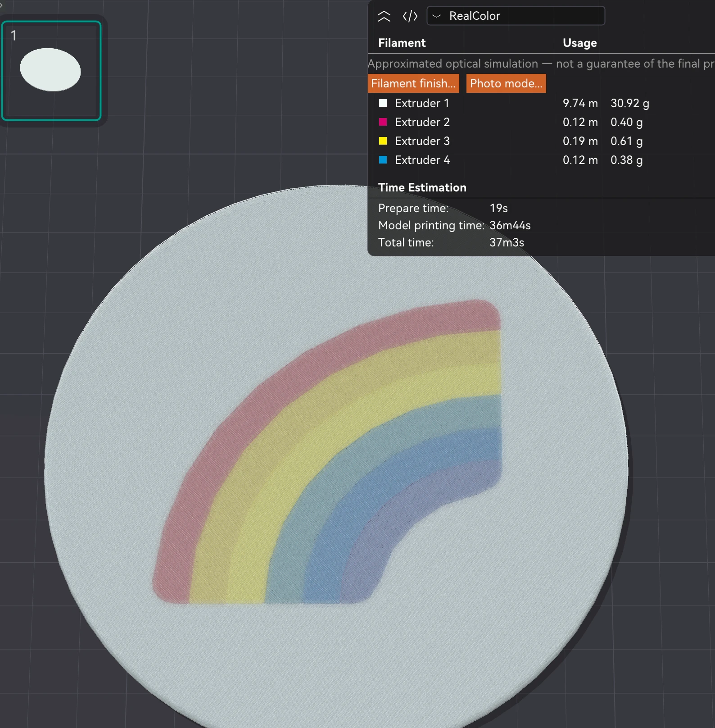715x728 pixels.
Task: Click the rainbow model on the plate
Action: [x=327, y=452]
